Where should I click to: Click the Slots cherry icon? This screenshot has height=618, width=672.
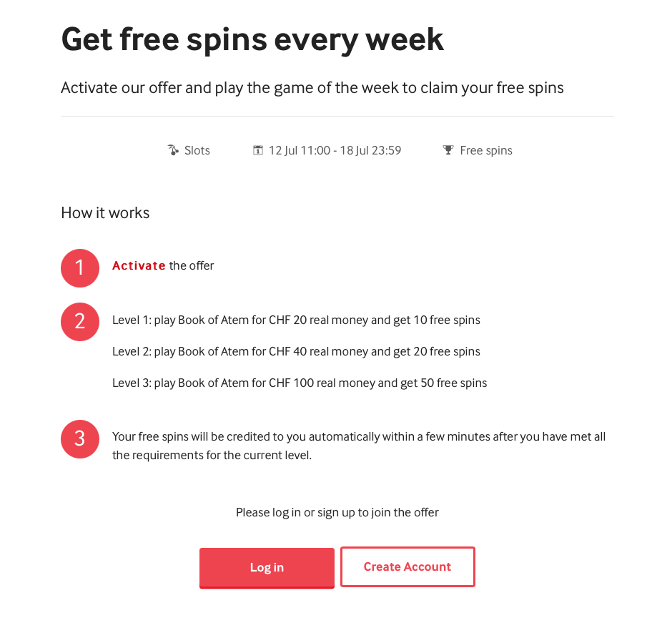click(x=172, y=150)
